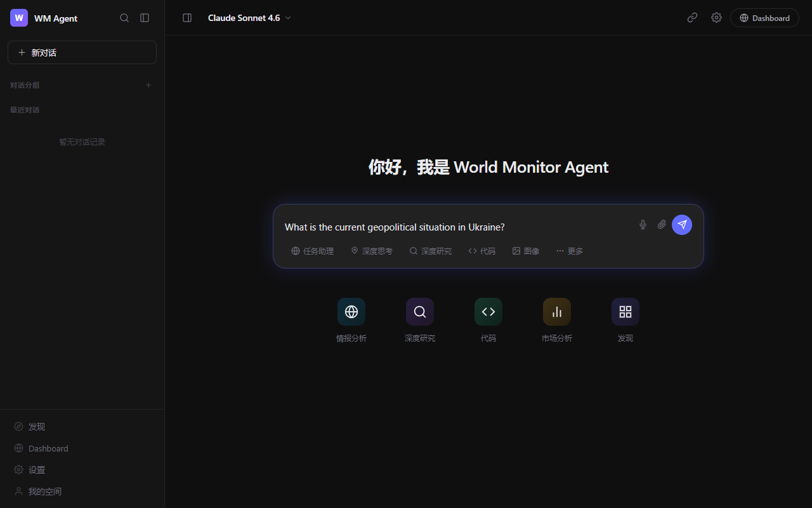
Task: Enable the 深度思考 mode
Action: coord(372,251)
